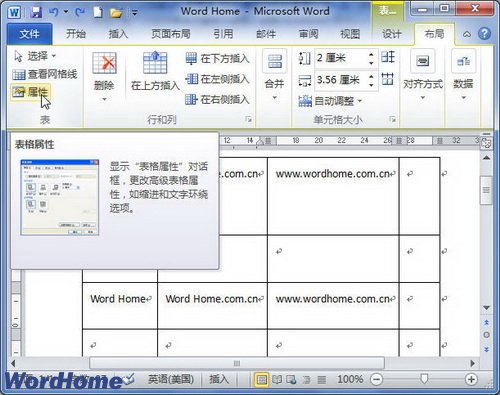The height and width of the screenshot is (395, 500).
Task: Switch to Outline view icon in status bar
Action: (x=307, y=379)
